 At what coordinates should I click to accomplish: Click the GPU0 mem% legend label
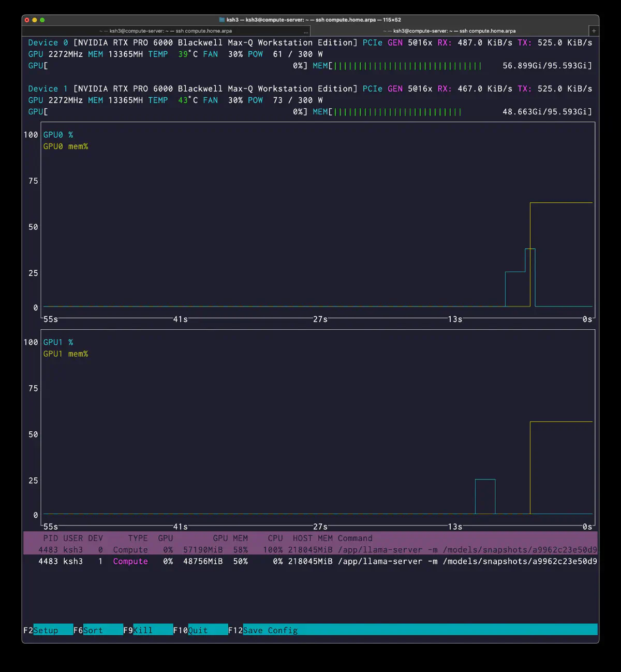(x=66, y=147)
